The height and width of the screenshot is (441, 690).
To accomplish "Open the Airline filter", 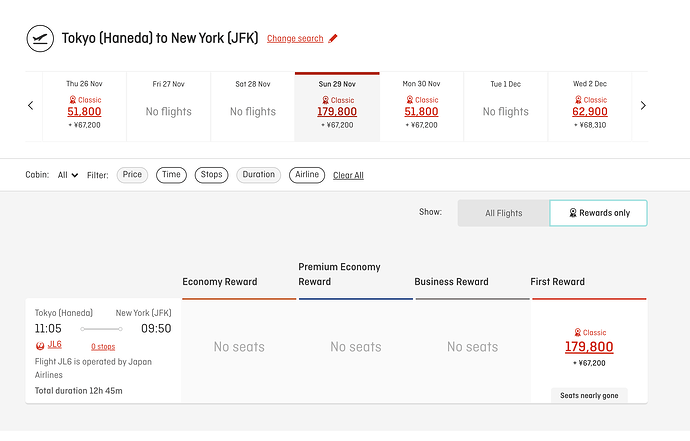I will point(307,175).
